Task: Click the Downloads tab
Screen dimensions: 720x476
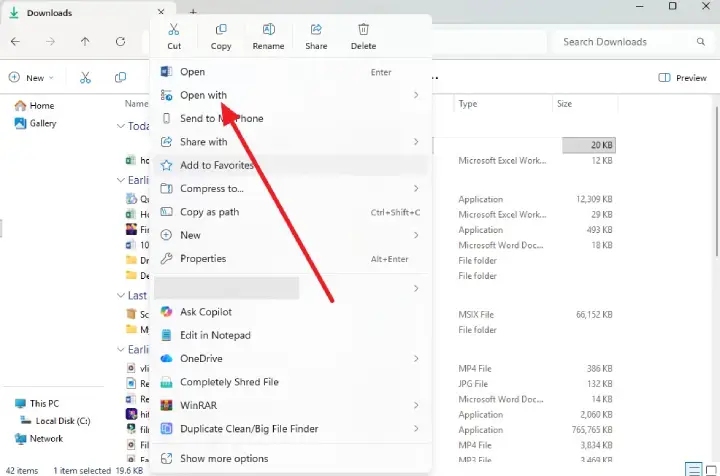Action: 86,13
